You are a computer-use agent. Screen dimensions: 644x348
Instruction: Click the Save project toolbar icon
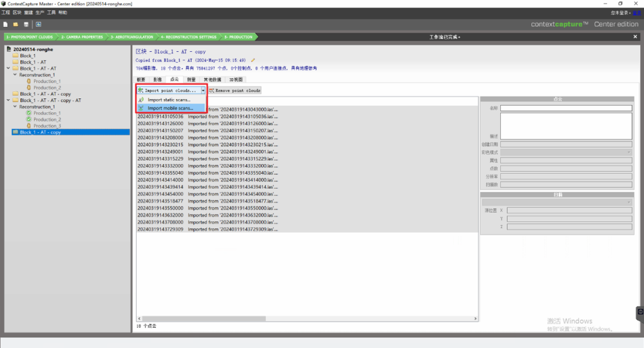[x=26, y=24]
